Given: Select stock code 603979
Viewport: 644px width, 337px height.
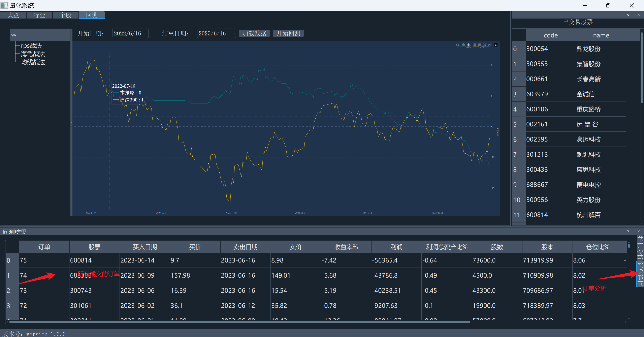Looking at the screenshot, I should click(x=551, y=94).
